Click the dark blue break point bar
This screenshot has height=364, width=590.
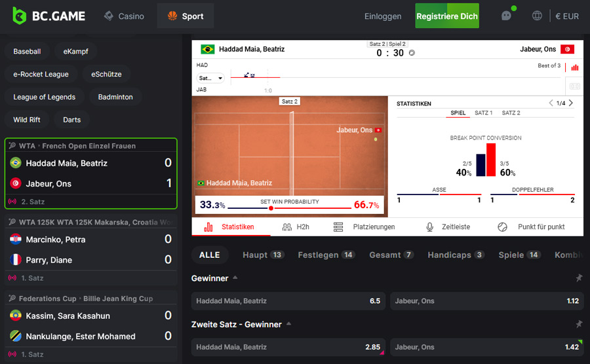481,165
